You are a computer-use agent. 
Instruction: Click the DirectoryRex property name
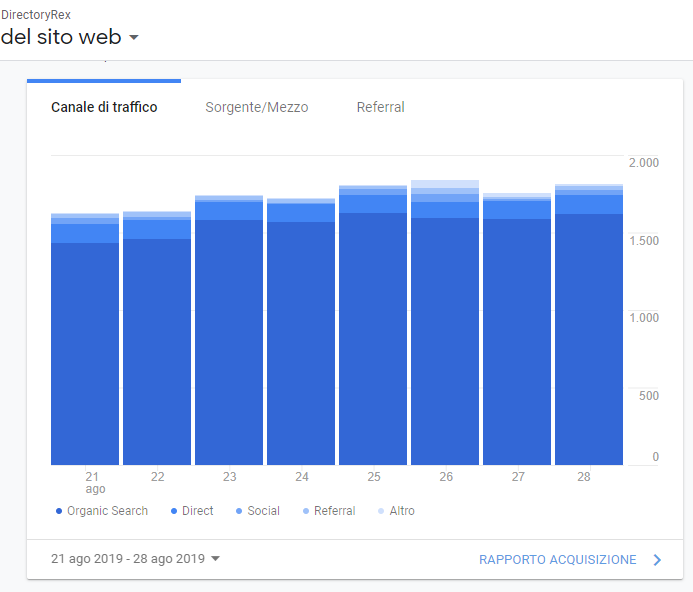pyautogui.click(x=36, y=15)
